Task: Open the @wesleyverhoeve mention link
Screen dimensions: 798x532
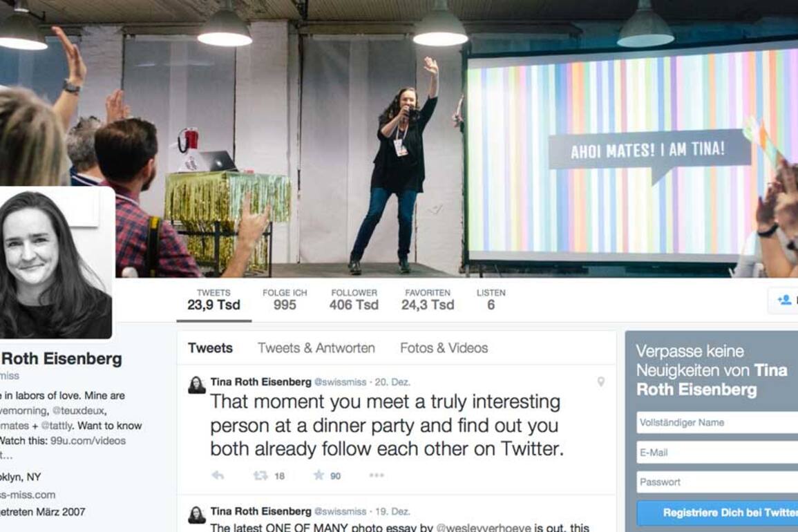Action: tap(484, 527)
